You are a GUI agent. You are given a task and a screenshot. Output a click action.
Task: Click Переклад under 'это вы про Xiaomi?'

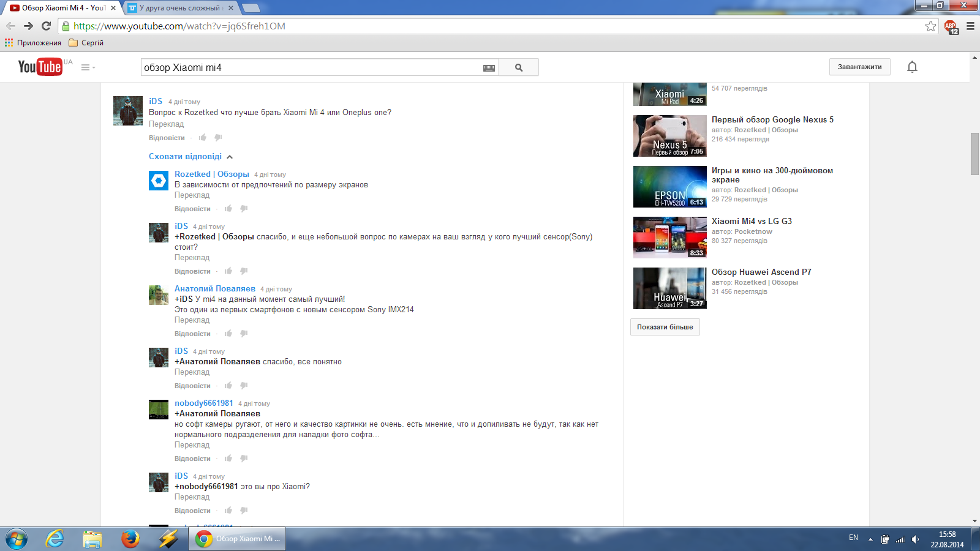(192, 497)
